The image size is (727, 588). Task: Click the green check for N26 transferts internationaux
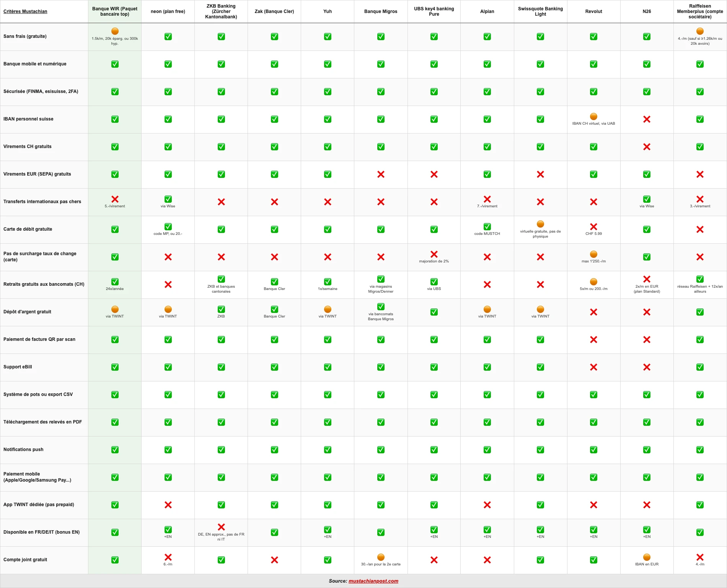(x=647, y=199)
